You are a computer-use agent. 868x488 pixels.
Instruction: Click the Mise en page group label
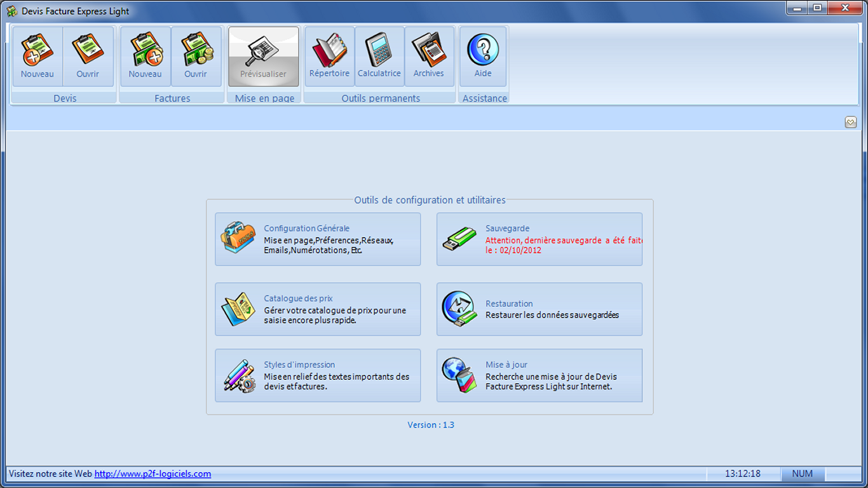pyautogui.click(x=264, y=98)
